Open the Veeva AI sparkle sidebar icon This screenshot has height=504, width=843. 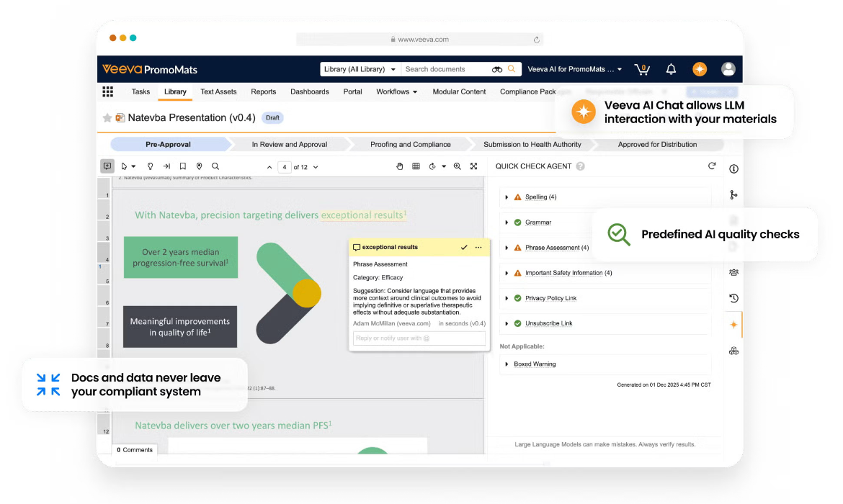[733, 325]
